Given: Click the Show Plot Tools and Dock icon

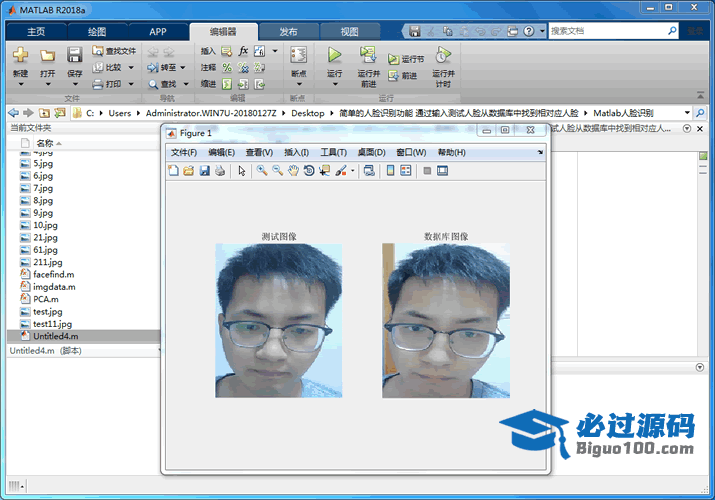Looking at the screenshot, I should (442, 170).
